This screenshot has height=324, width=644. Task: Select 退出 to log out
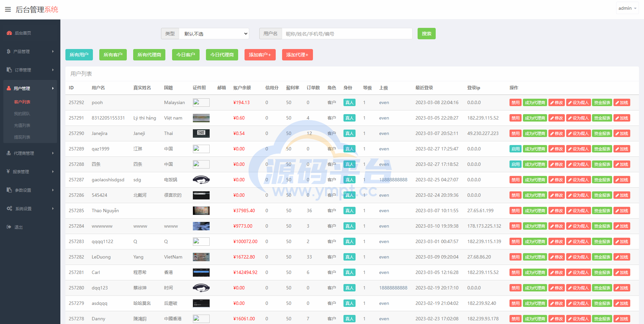click(18, 227)
